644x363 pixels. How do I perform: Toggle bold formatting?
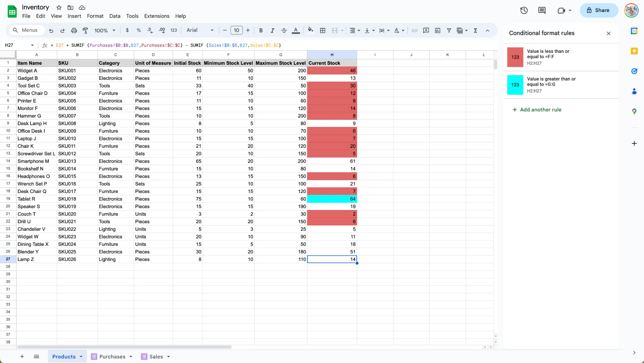(x=261, y=30)
